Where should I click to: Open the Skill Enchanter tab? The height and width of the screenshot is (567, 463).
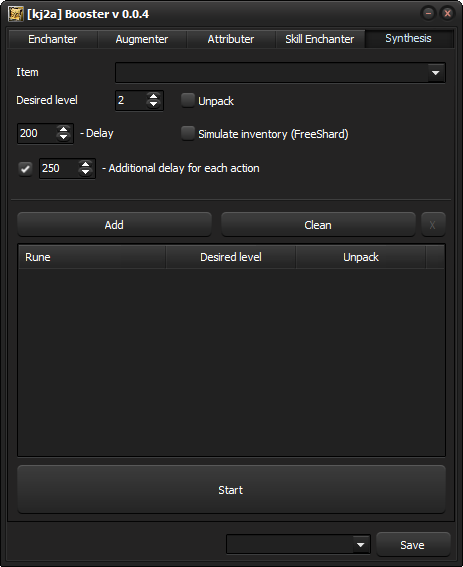[320, 39]
